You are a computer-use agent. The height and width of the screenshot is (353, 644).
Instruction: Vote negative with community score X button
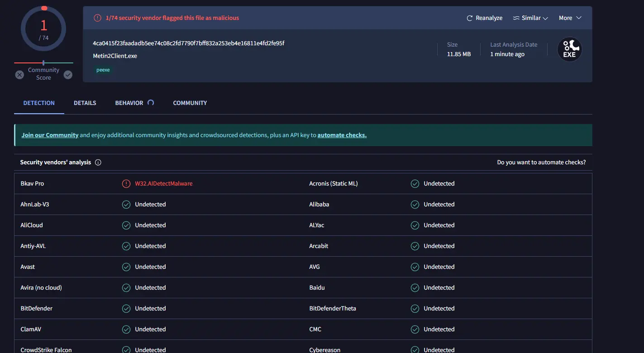click(x=19, y=75)
